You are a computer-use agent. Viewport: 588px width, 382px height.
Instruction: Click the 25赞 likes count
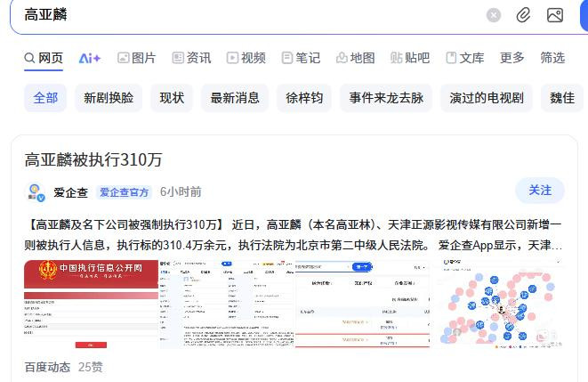coord(91,367)
